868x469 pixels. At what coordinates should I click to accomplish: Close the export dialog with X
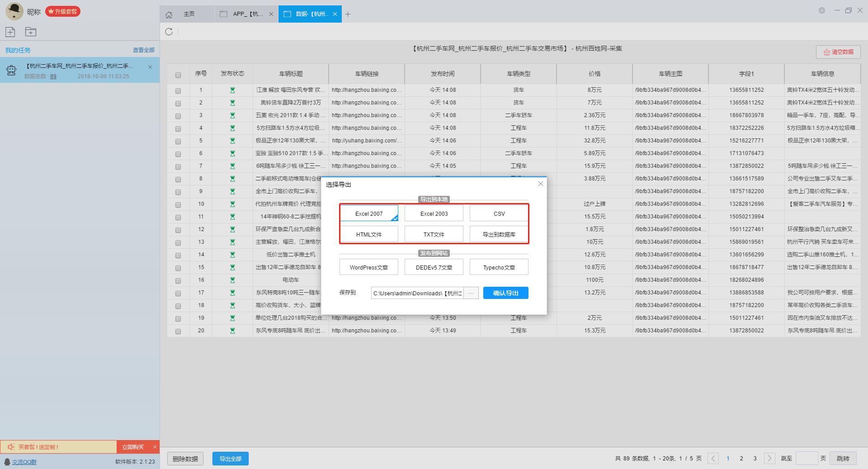click(540, 184)
